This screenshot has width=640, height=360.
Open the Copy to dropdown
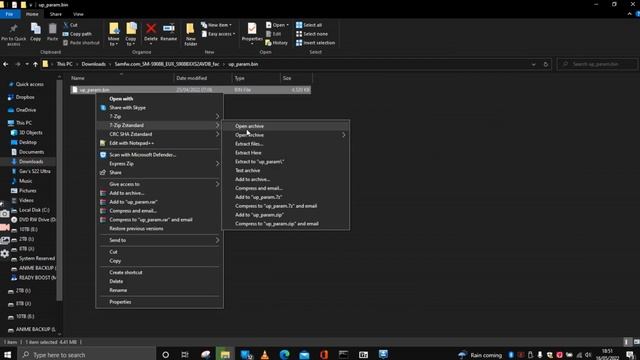131,41
